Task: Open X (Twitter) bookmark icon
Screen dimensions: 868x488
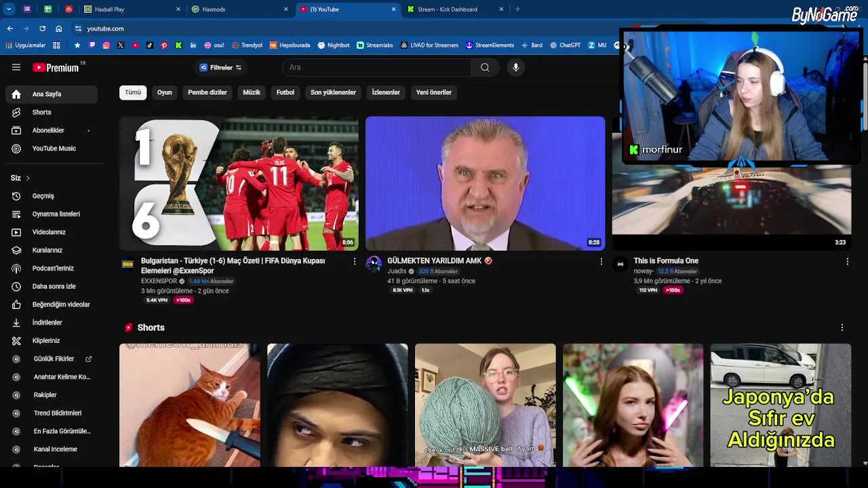Action: coord(121,45)
